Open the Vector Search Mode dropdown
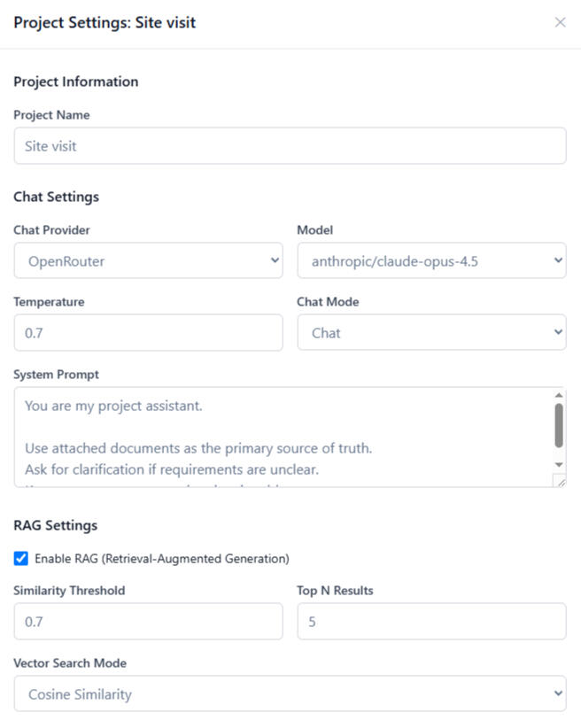The height and width of the screenshot is (728, 581). coord(290,693)
